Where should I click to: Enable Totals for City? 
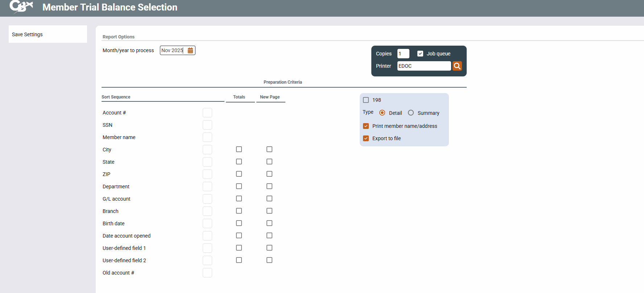[x=239, y=149]
